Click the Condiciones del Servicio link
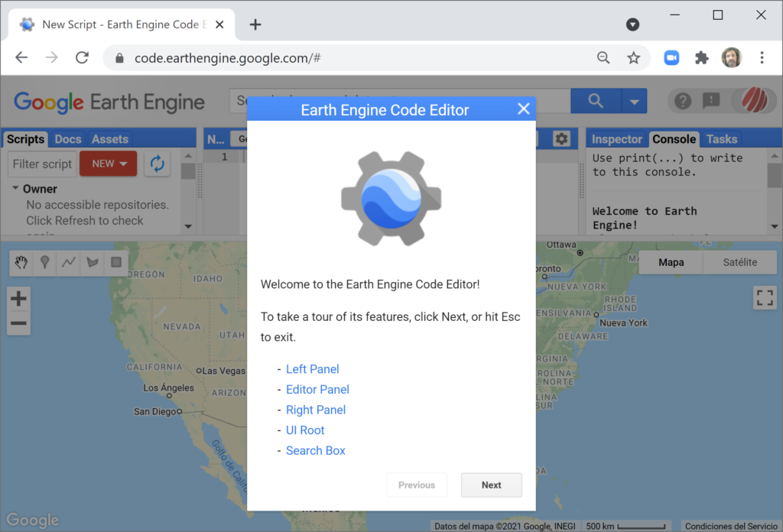 (x=731, y=526)
